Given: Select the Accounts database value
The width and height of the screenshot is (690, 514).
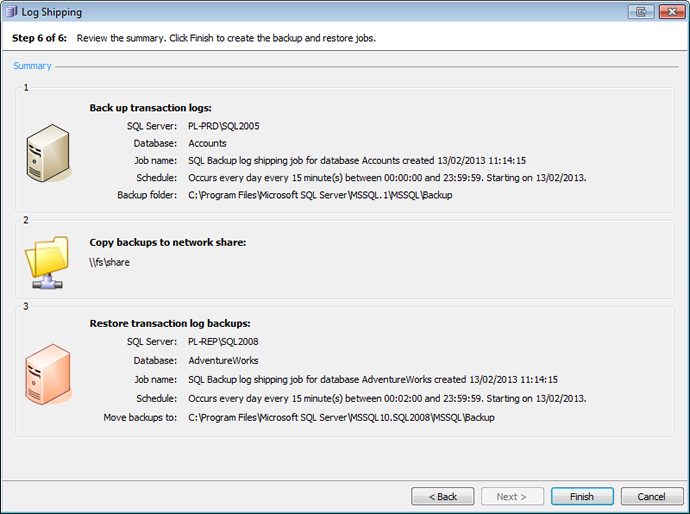Looking at the screenshot, I should (208, 143).
